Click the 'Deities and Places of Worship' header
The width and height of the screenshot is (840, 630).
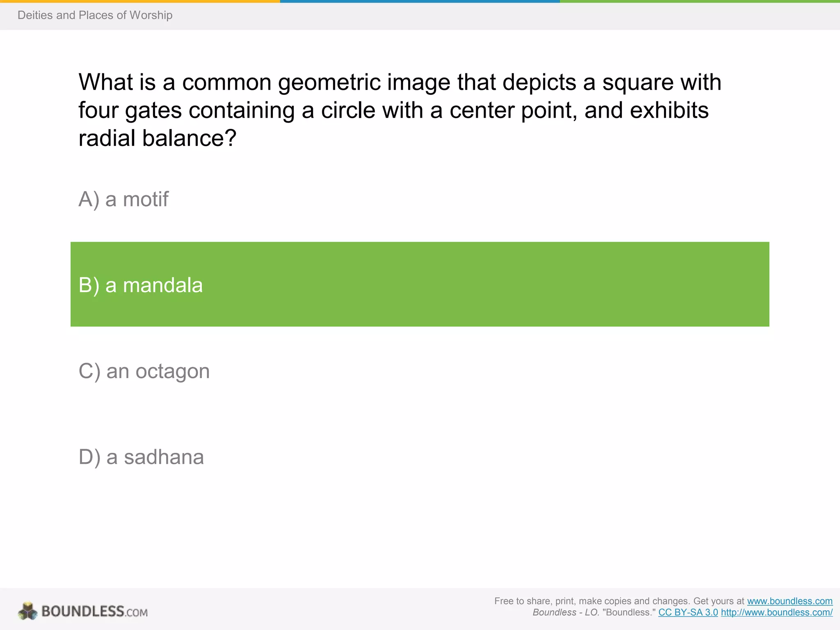(x=95, y=15)
